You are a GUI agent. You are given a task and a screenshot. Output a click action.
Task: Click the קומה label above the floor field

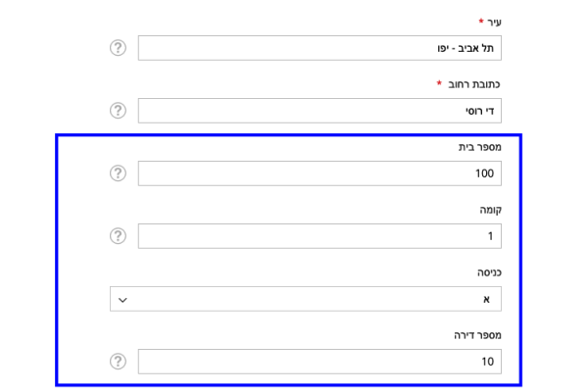click(x=489, y=210)
